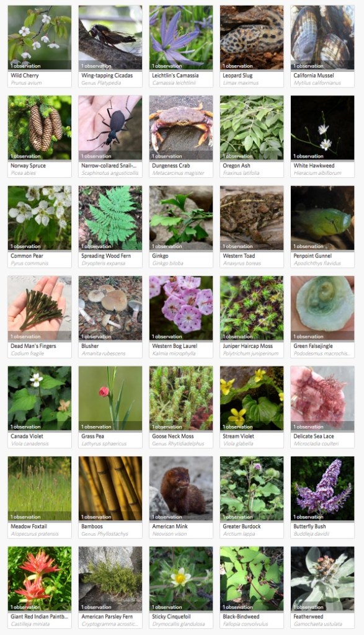Open the Leopard Slug species link

point(237,75)
